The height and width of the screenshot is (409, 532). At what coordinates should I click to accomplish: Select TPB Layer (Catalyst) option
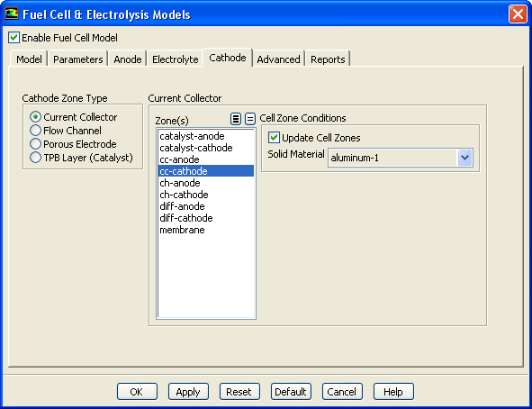[x=35, y=158]
